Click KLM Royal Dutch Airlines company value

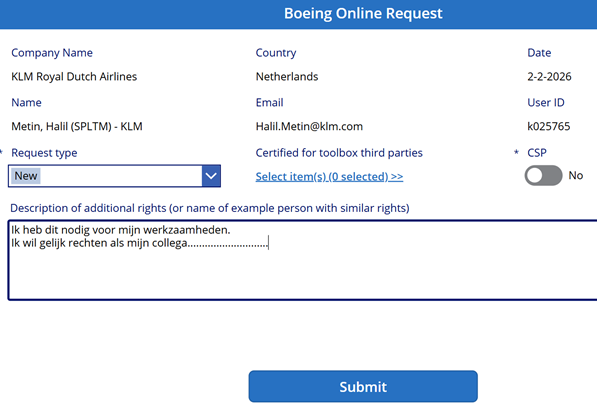pyautogui.click(x=74, y=77)
